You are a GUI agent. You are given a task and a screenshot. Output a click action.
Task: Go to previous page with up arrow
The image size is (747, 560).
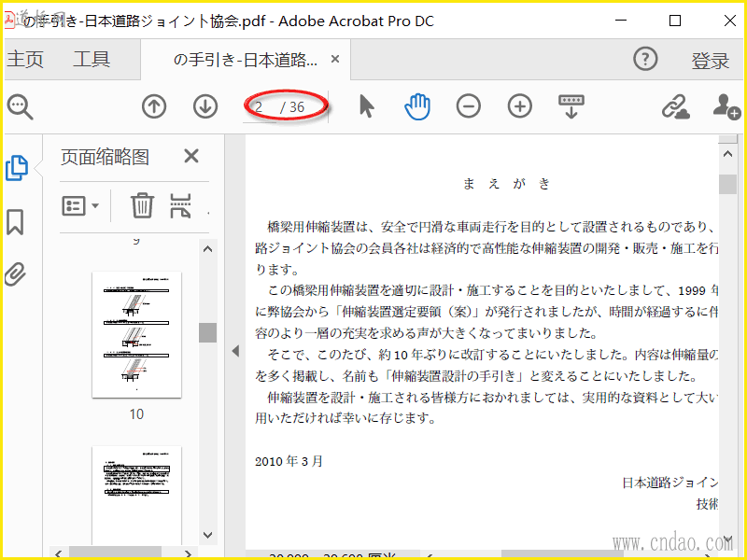[154, 106]
